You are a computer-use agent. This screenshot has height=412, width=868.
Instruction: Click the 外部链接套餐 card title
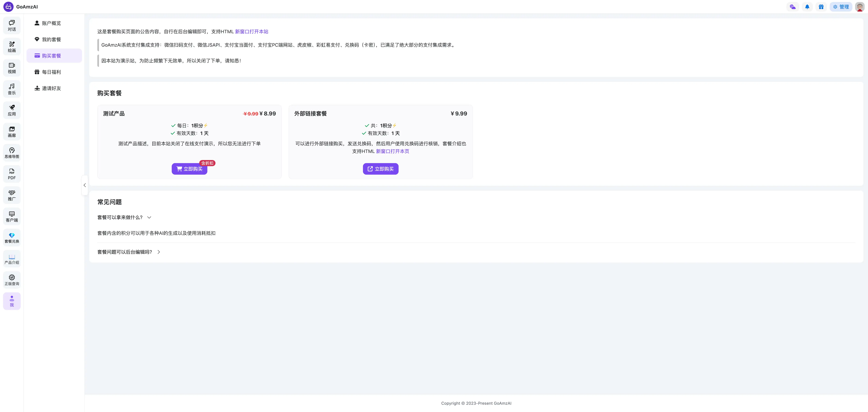pyautogui.click(x=310, y=114)
